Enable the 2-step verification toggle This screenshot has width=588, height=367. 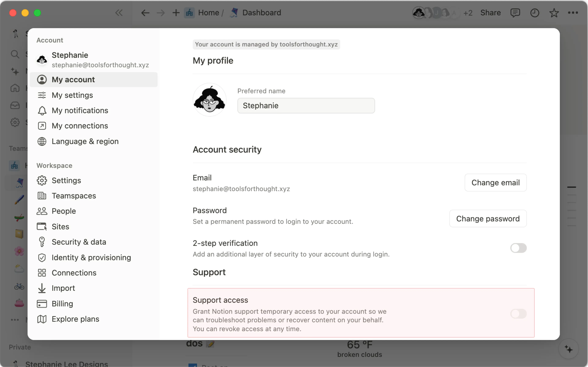(x=518, y=248)
